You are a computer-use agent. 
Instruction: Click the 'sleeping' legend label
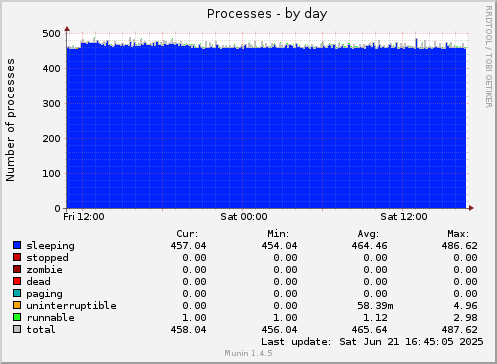pos(50,246)
